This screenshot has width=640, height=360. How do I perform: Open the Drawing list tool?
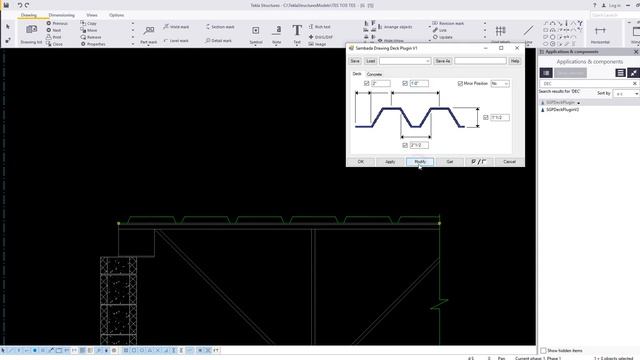(x=31, y=33)
